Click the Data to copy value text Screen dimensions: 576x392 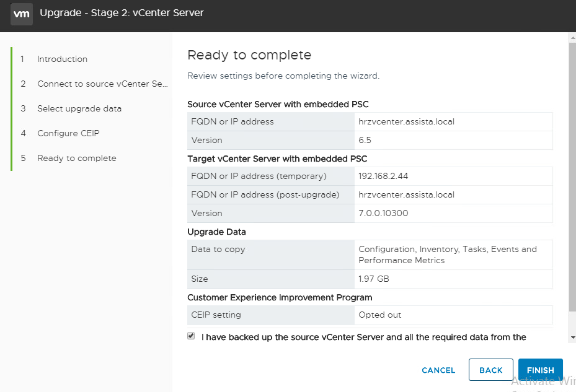(x=448, y=255)
